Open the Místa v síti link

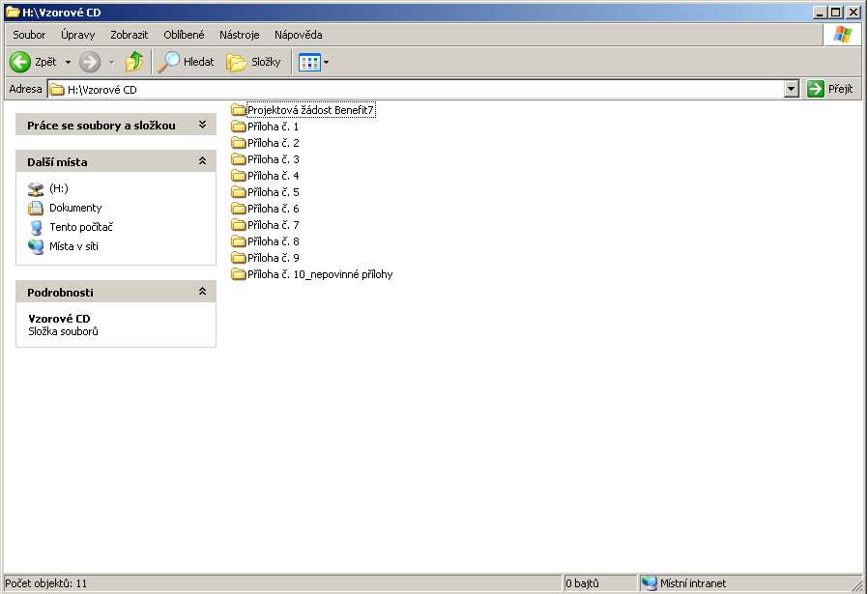pyautogui.click(x=73, y=246)
